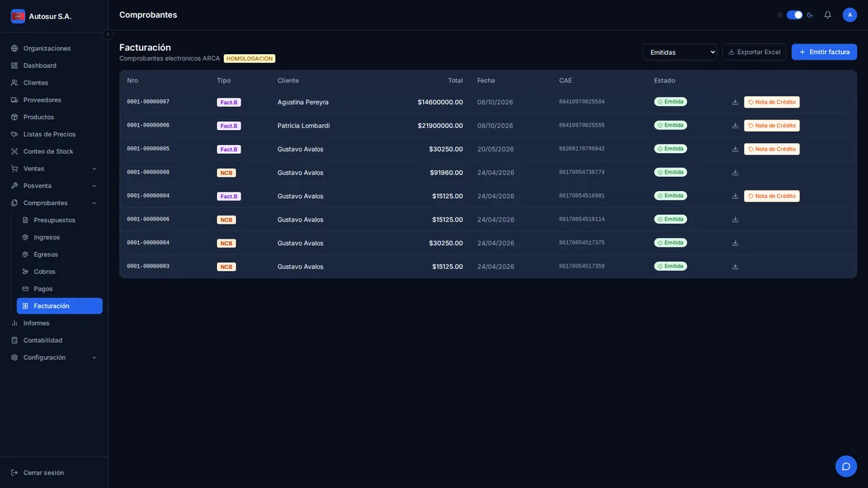
Task: Go to Dashboard in sidebar
Action: click(54, 66)
